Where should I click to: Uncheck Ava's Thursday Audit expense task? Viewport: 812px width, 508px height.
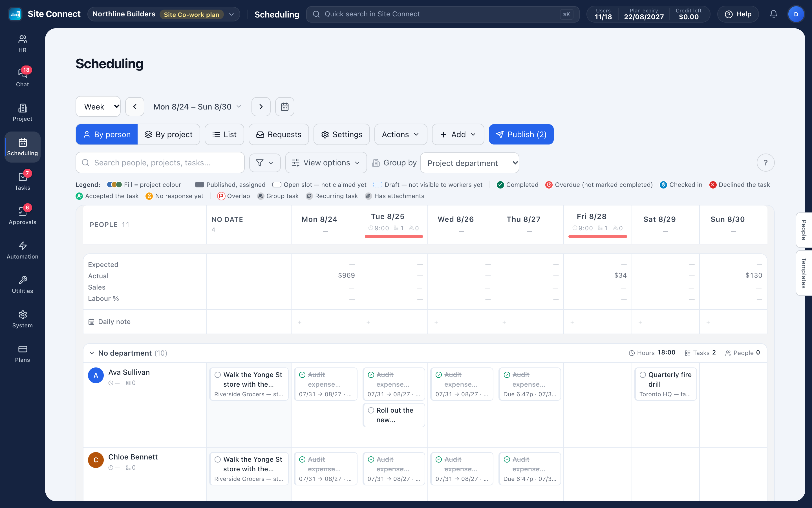[x=507, y=375]
